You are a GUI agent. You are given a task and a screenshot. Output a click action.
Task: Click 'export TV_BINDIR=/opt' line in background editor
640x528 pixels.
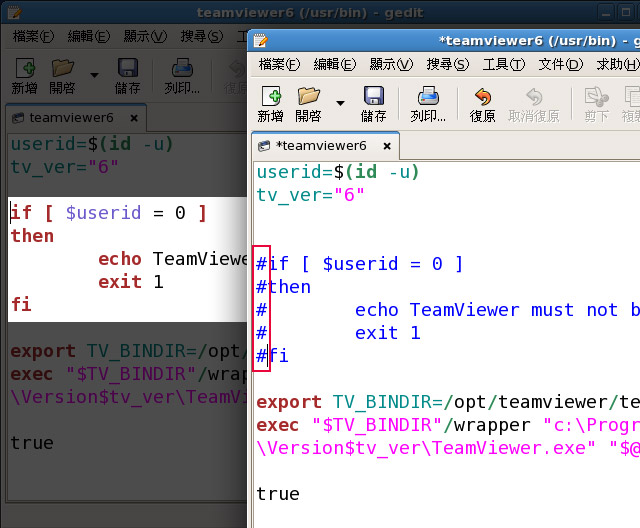tap(129, 351)
